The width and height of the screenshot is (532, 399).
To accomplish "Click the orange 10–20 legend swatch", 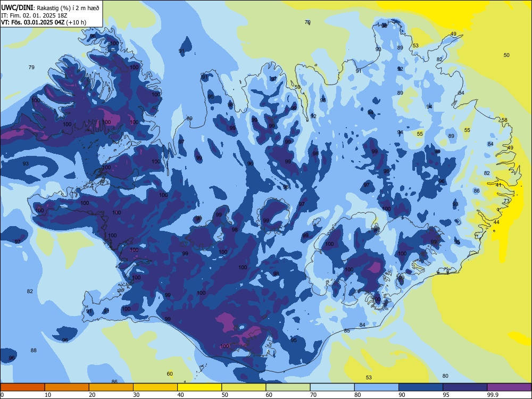I will tap(67, 387).
